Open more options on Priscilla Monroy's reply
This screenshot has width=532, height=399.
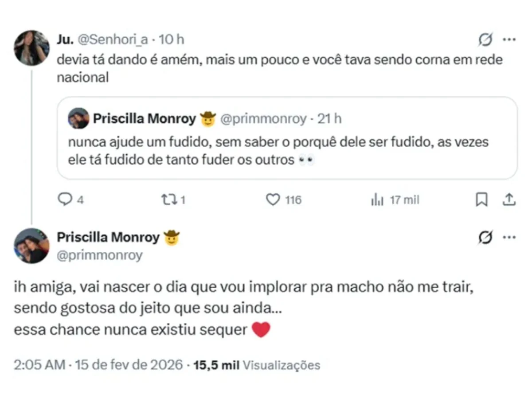[509, 238]
